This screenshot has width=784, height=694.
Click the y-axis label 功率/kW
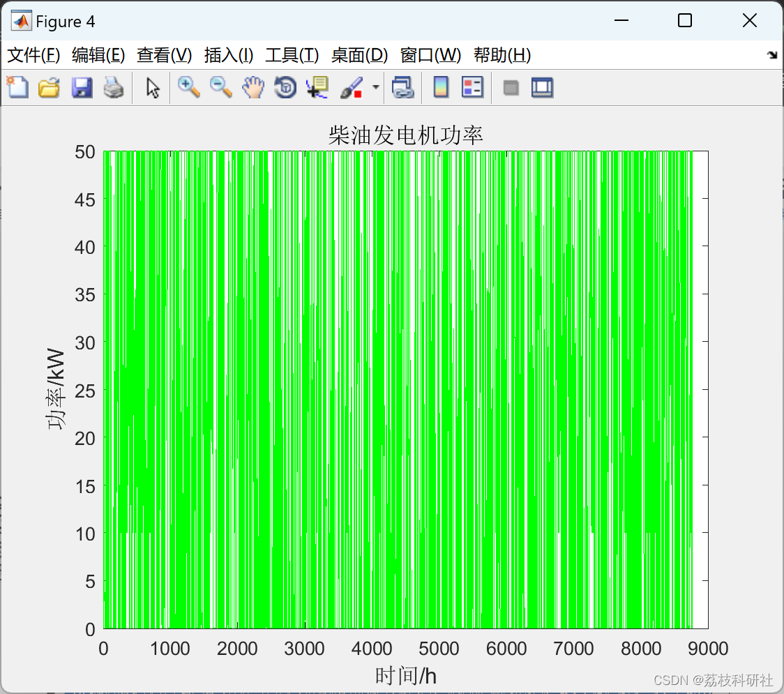pyautogui.click(x=56, y=389)
